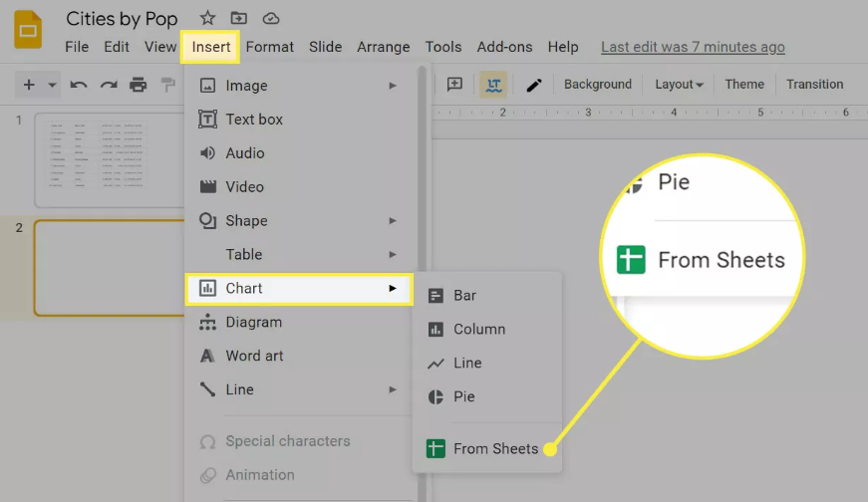Click the Cities by Pop title
Screen dimensions: 868x502
pos(122,19)
